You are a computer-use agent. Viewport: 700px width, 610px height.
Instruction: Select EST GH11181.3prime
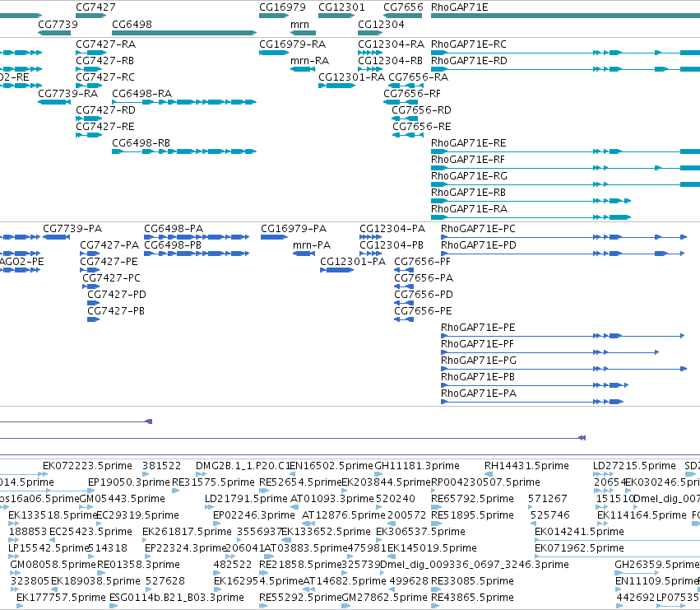417,466
